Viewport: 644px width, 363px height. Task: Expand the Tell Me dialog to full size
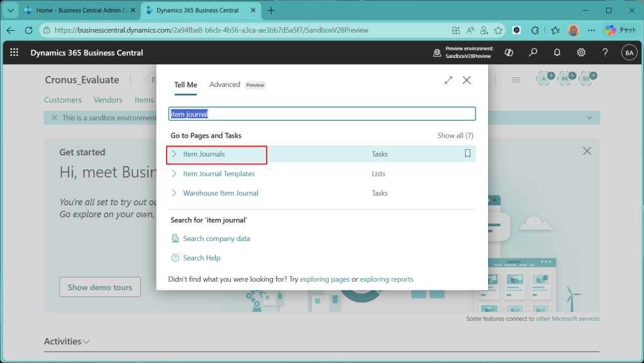448,81
